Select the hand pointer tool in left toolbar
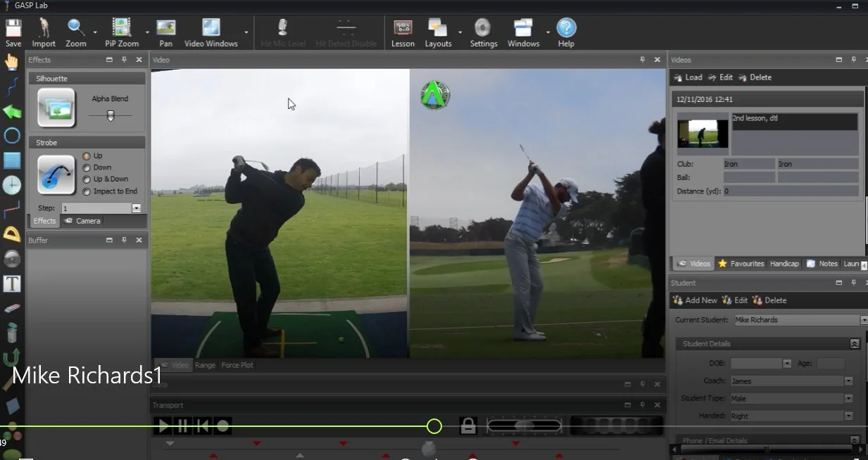 [12, 62]
